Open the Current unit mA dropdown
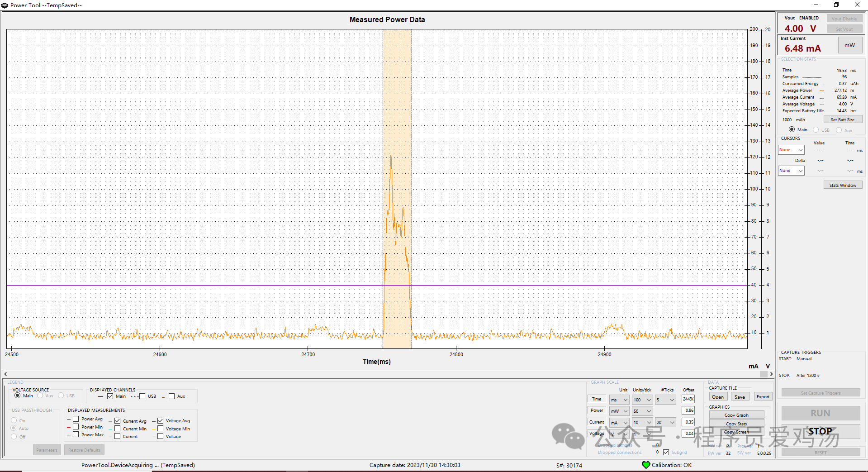This screenshot has height=472, width=868. coord(619,422)
